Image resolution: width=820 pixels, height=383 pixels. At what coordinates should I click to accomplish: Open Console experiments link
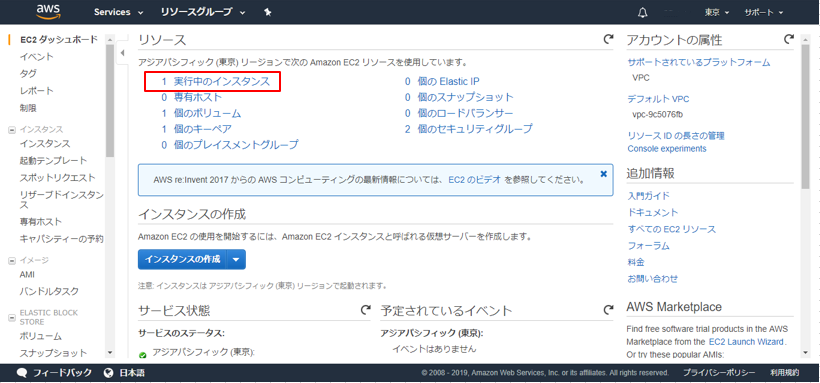[667, 149]
